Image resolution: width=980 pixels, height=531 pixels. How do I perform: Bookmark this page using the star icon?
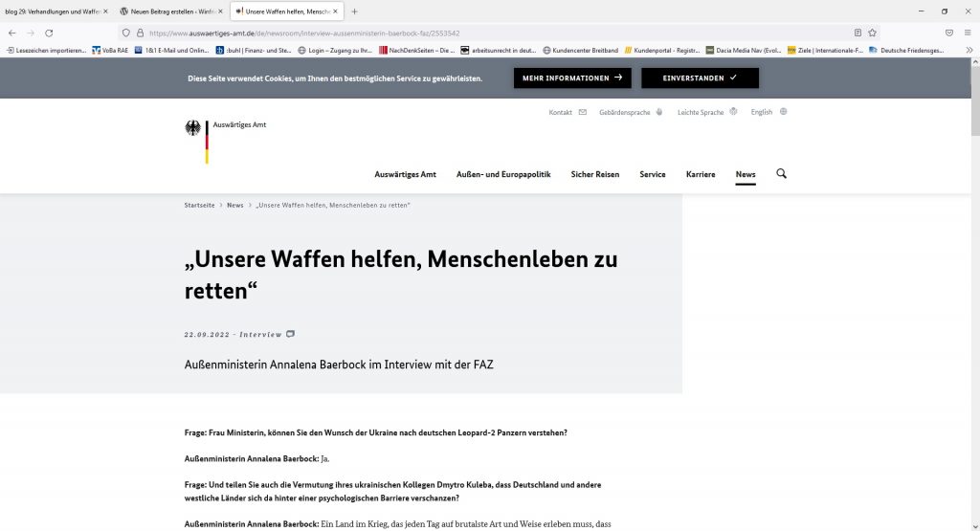(872, 32)
